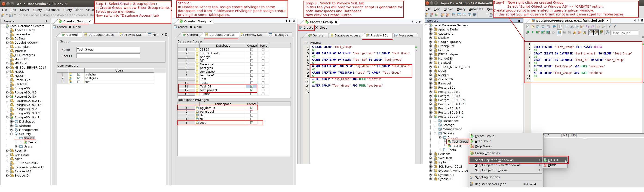The width and height of the screenshot is (644, 192).
Task: Click the Scripting Options icon in context menu
Action: pyautogui.click(x=472, y=177)
